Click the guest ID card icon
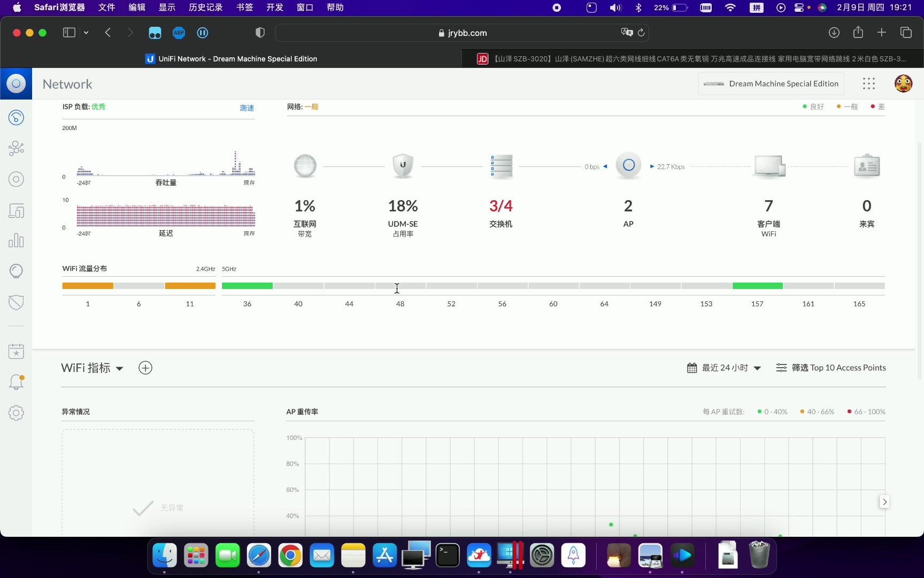The height and width of the screenshot is (578, 924). (x=867, y=166)
